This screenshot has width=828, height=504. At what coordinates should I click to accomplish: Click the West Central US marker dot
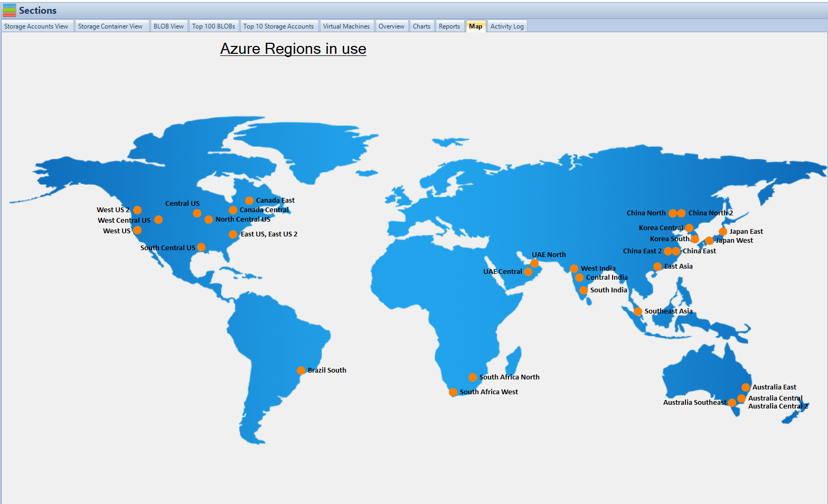coord(158,220)
